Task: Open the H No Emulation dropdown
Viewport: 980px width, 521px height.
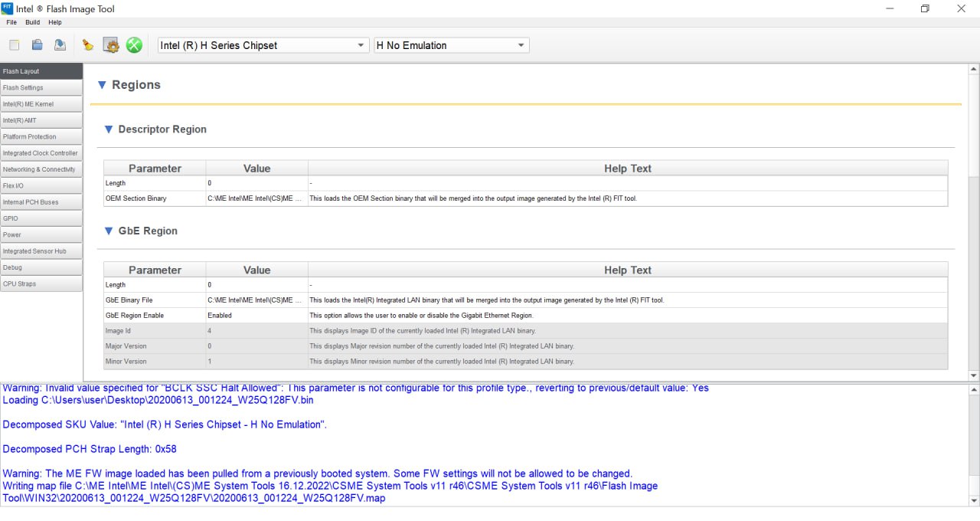Action: point(452,45)
